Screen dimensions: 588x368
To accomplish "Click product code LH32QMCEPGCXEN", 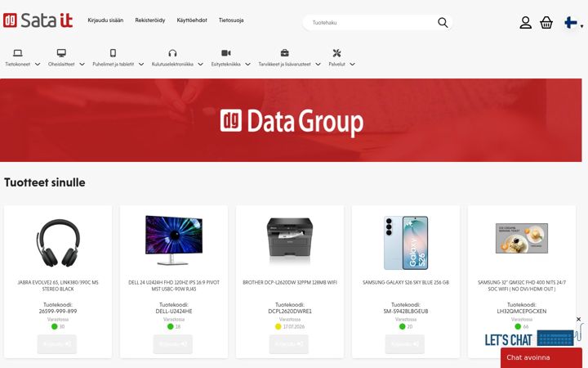I will click(x=522, y=312).
